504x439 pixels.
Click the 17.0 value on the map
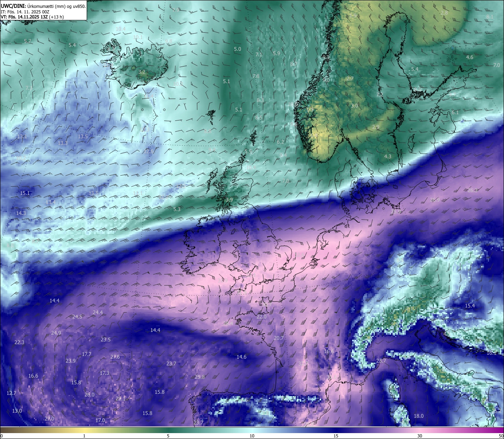[100, 420]
